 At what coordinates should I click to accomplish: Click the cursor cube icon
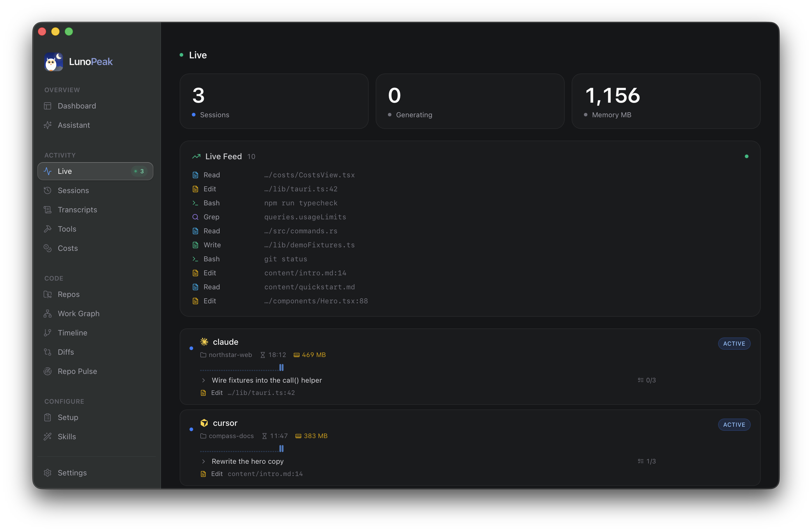coord(204,423)
